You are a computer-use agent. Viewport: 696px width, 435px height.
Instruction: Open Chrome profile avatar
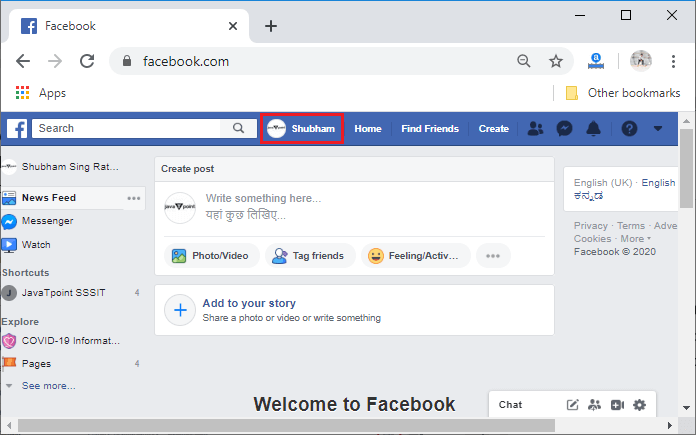pyautogui.click(x=641, y=61)
